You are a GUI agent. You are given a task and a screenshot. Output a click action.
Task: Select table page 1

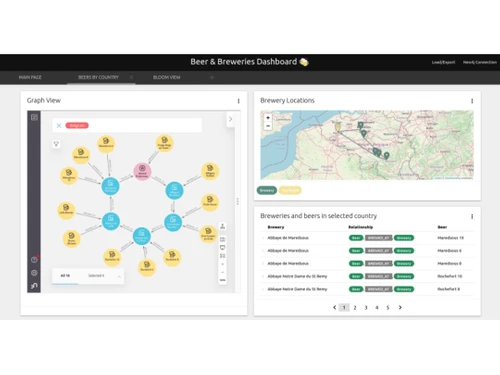pos(344,307)
